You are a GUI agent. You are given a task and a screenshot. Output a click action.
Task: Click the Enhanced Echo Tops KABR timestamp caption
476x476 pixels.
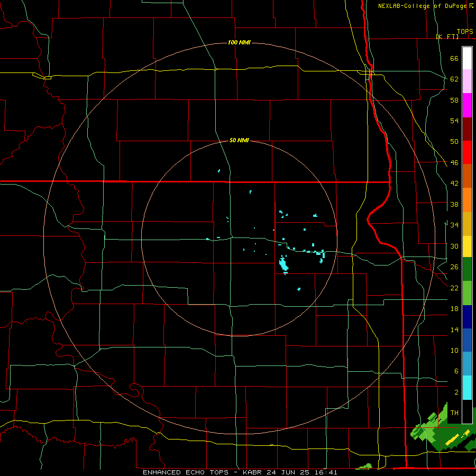(x=240, y=472)
